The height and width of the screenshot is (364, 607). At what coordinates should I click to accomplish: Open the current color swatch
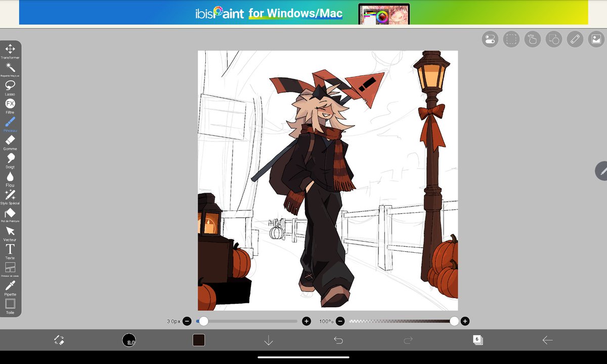click(x=199, y=340)
